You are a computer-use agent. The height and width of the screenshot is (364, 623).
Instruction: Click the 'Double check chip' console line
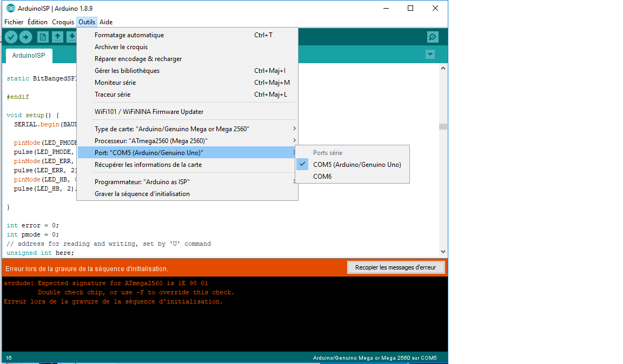(x=136, y=293)
